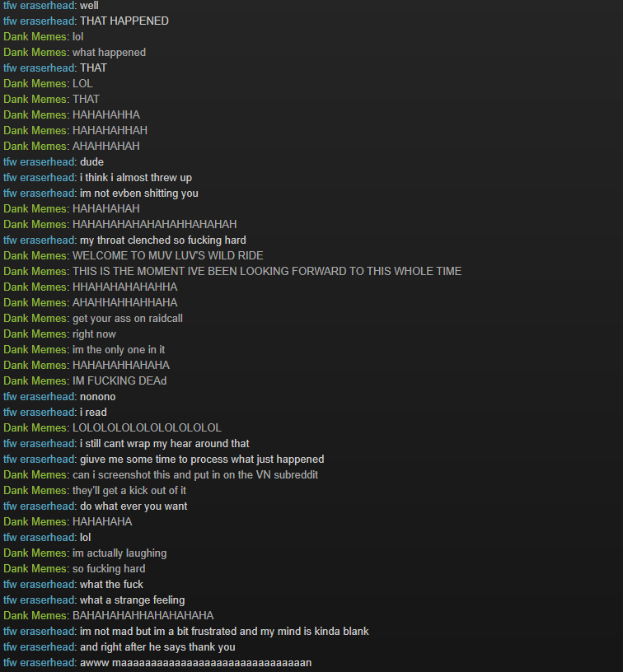Select the "what a strange feeling" message
The height and width of the screenshot is (672, 623).
click(x=132, y=600)
